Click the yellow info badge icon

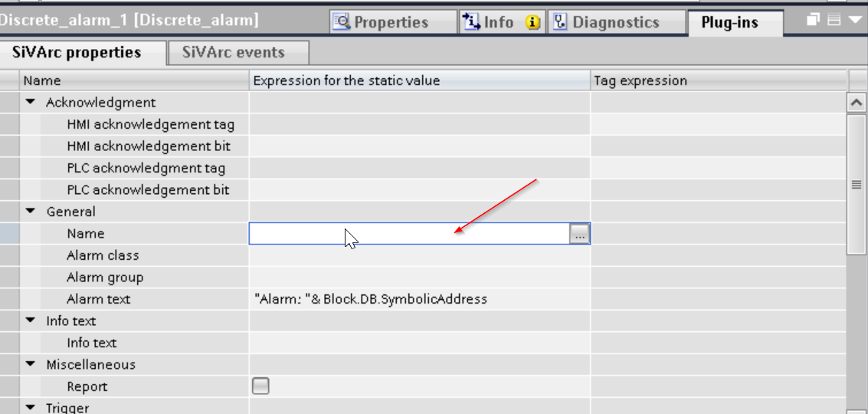pos(532,23)
